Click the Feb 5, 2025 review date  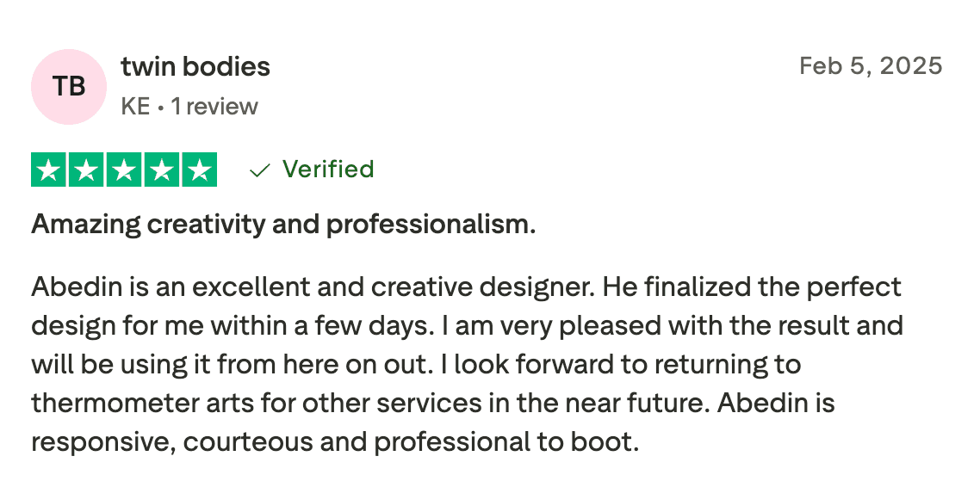coord(871,66)
